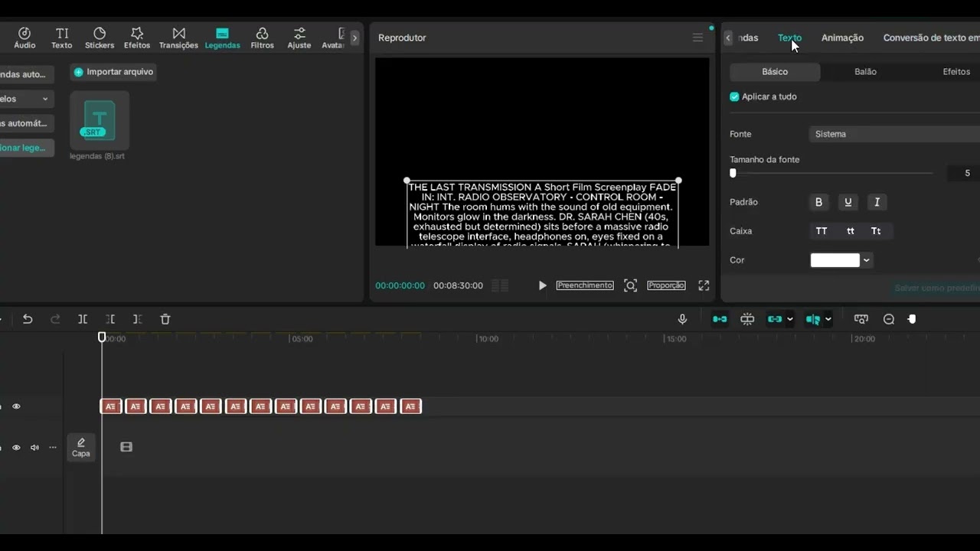Split clip at playhead
The image size is (980, 551).
pos(83,319)
